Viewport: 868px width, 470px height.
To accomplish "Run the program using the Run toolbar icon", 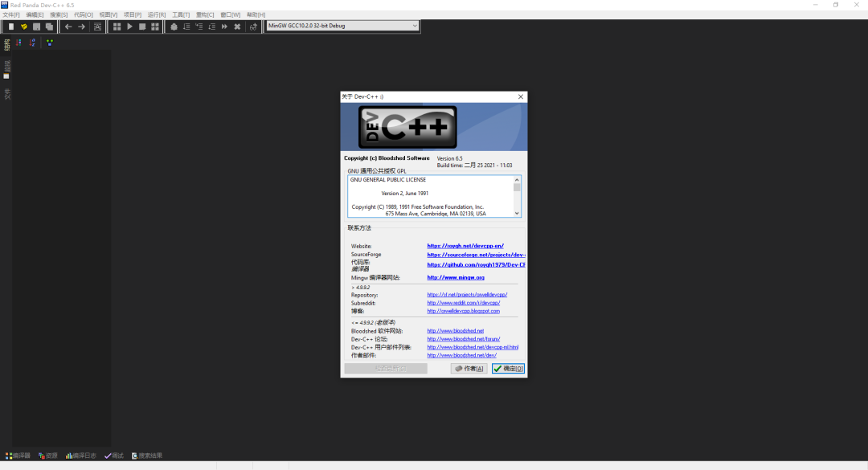I will click(129, 26).
